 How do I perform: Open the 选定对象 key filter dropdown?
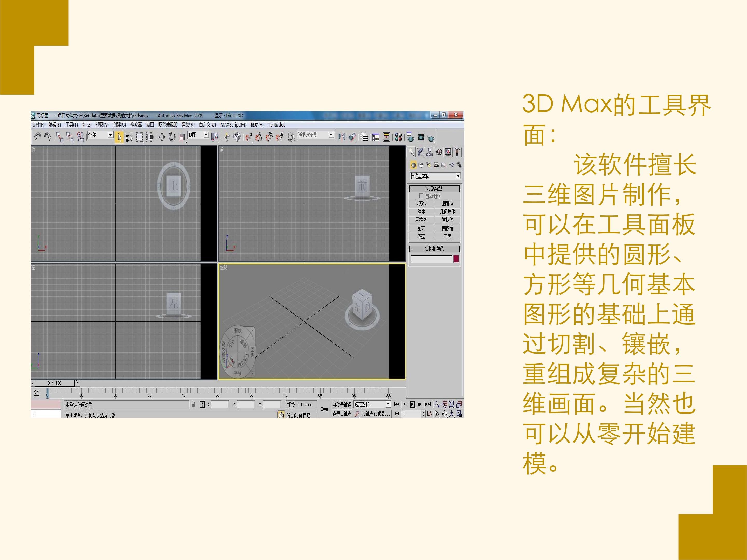pos(372,404)
